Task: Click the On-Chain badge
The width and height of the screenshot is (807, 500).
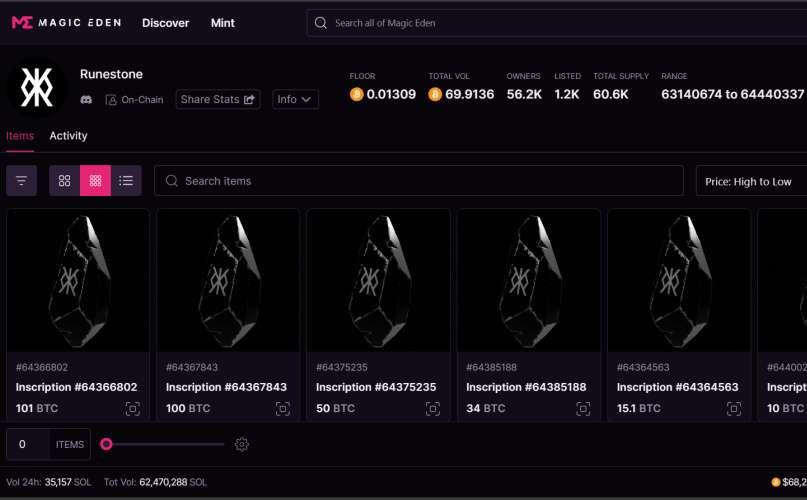Action: pyautogui.click(x=134, y=100)
